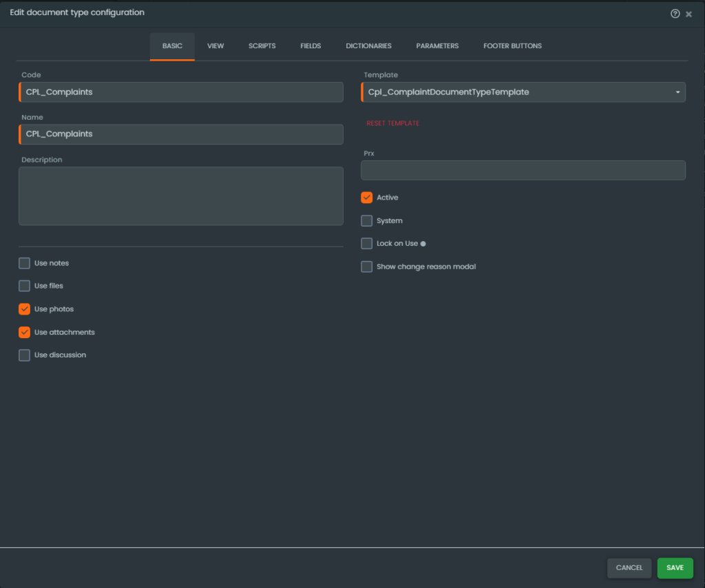Tick the Use discussion checkbox
705x588 pixels.
pos(25,355)
